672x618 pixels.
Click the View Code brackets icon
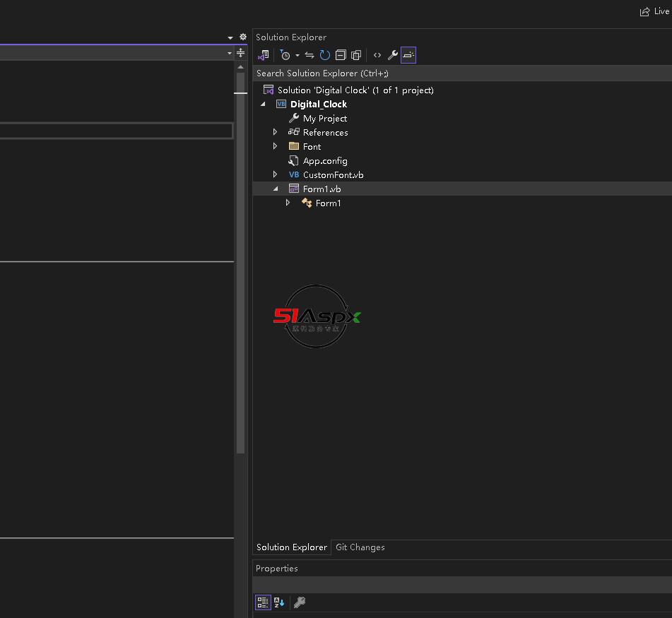pos(377,55)
